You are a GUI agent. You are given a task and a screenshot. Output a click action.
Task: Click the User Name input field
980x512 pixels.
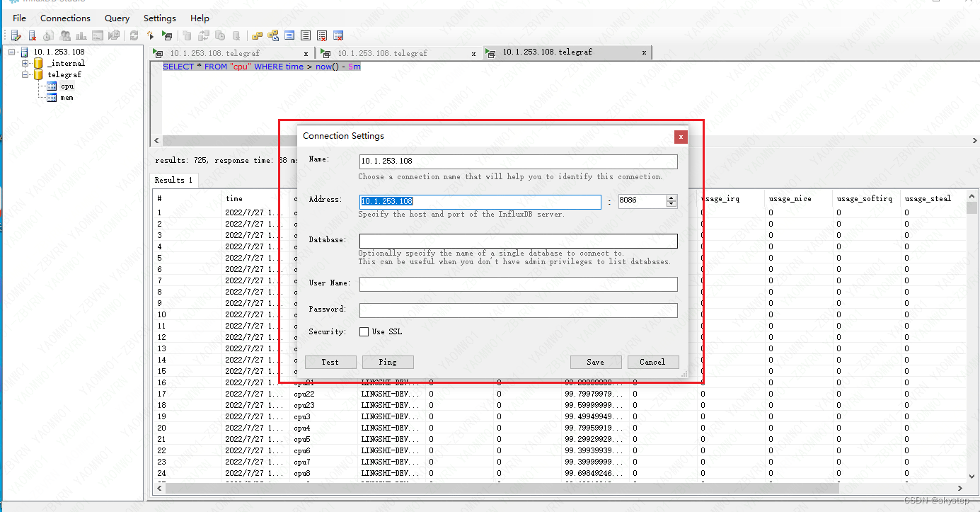coord(519,284)
